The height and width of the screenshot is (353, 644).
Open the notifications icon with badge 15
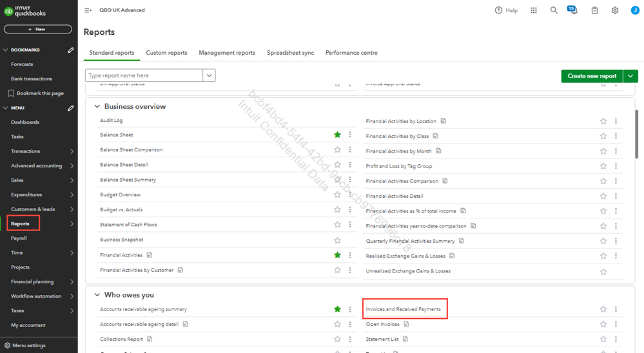click(x=572, y=10)
